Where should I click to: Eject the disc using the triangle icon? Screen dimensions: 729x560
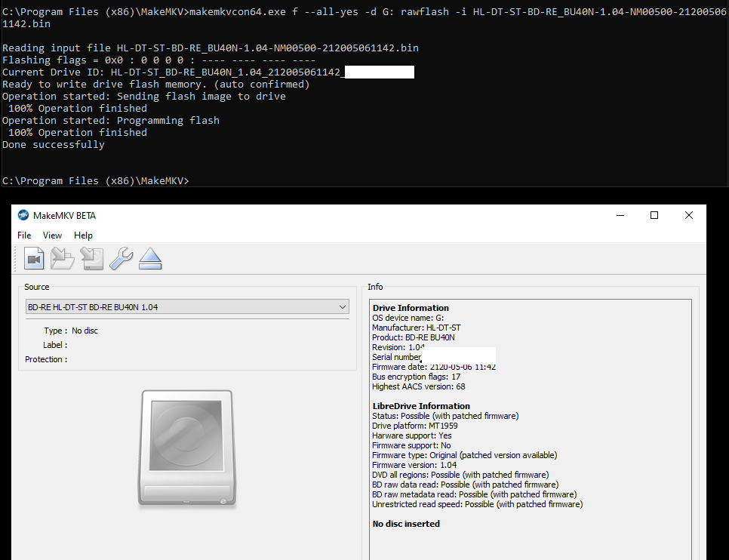(x=150, y=259)
